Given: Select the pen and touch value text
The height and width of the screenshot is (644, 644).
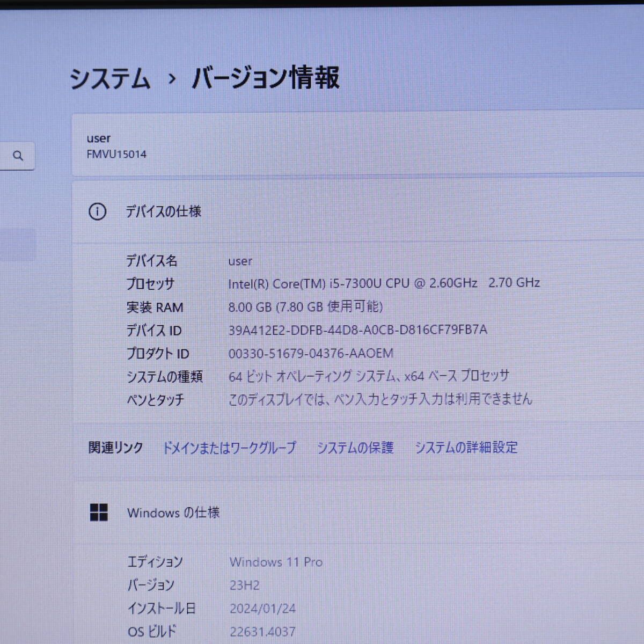Looking at the screenshot, I should (x=380, y=399).
